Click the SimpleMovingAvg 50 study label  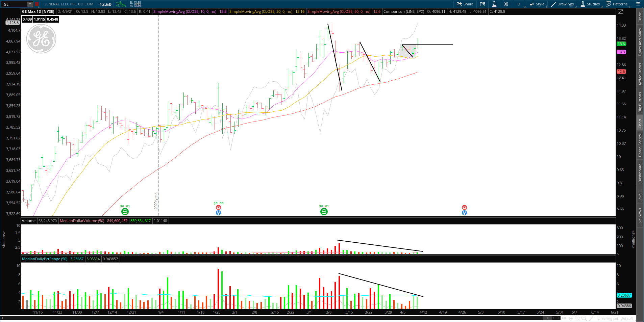(x=339, y=11)
